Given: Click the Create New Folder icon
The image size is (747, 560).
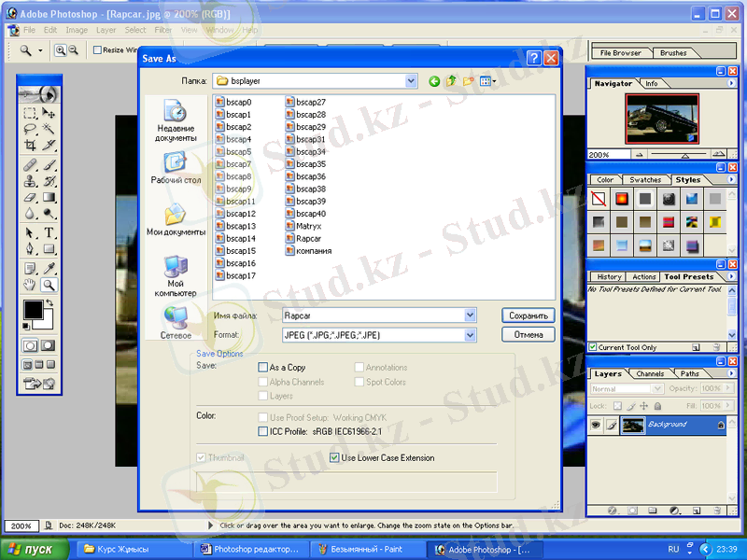Looking at the screenshot, I should tap(469, 82).
